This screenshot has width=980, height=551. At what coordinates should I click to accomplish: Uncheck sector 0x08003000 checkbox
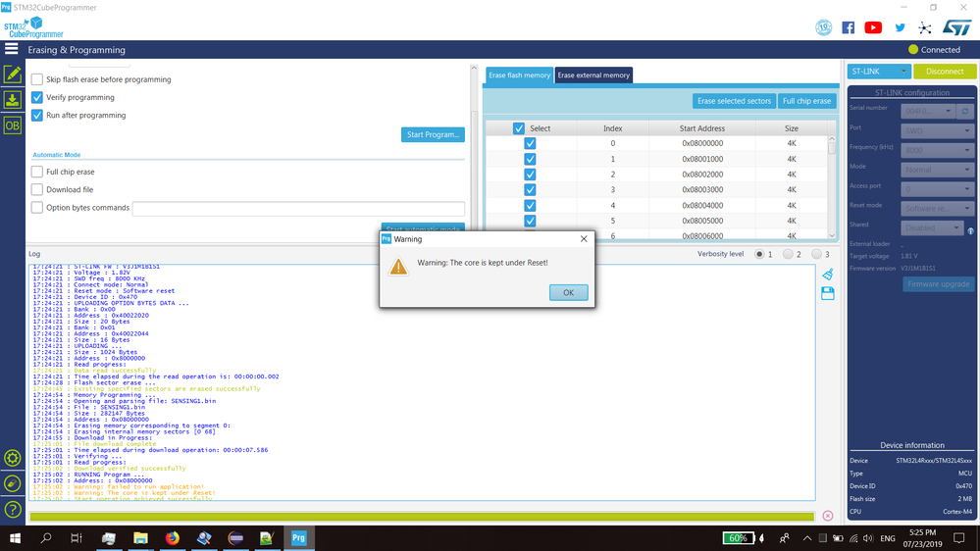point(530,189)
